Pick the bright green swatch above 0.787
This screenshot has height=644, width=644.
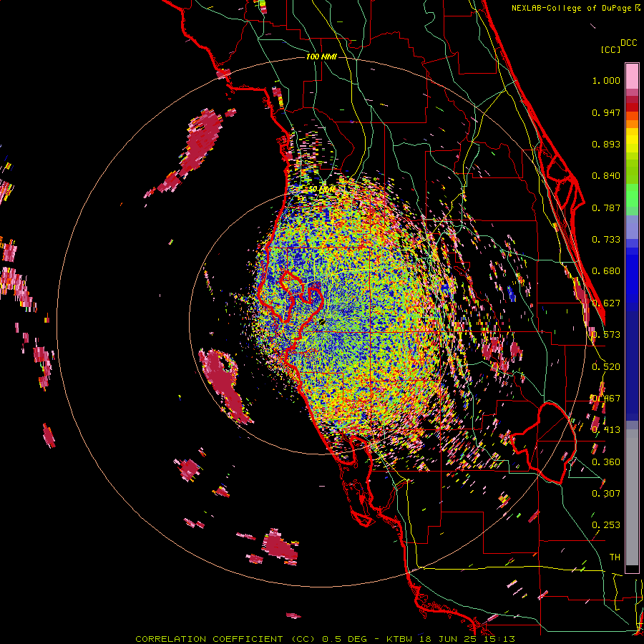point(632,195)
